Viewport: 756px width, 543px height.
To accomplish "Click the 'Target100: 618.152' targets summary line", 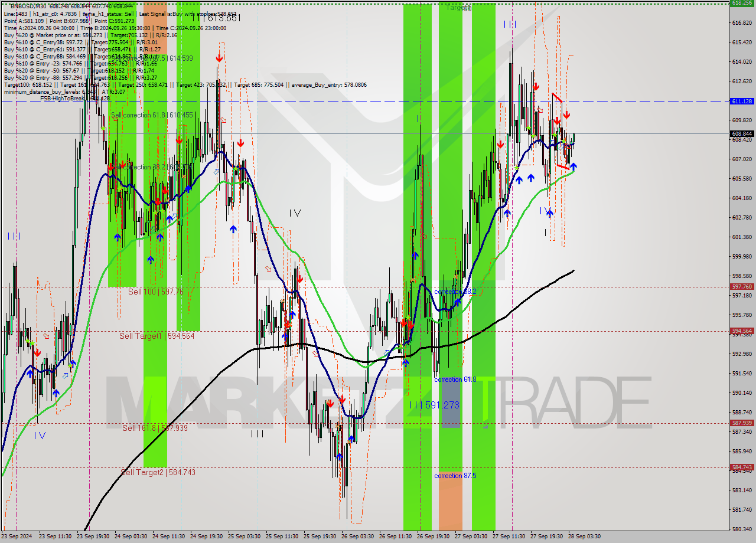I will point(185,84).
